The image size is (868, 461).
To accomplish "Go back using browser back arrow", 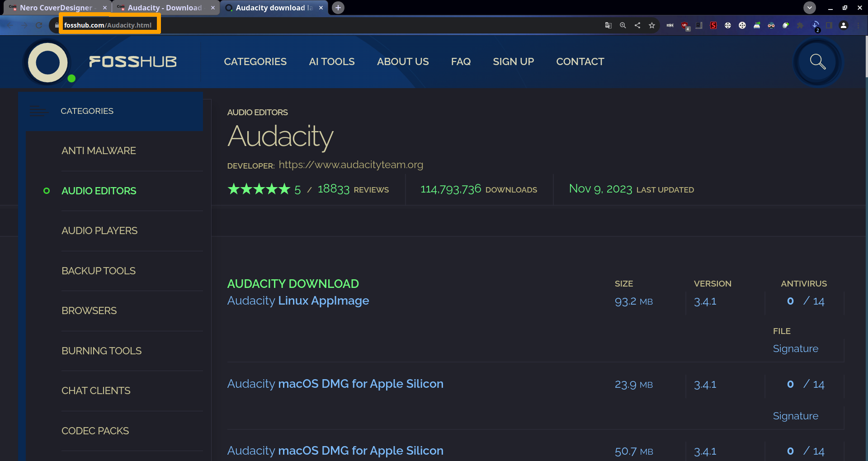I will click(x=10, y=25).
